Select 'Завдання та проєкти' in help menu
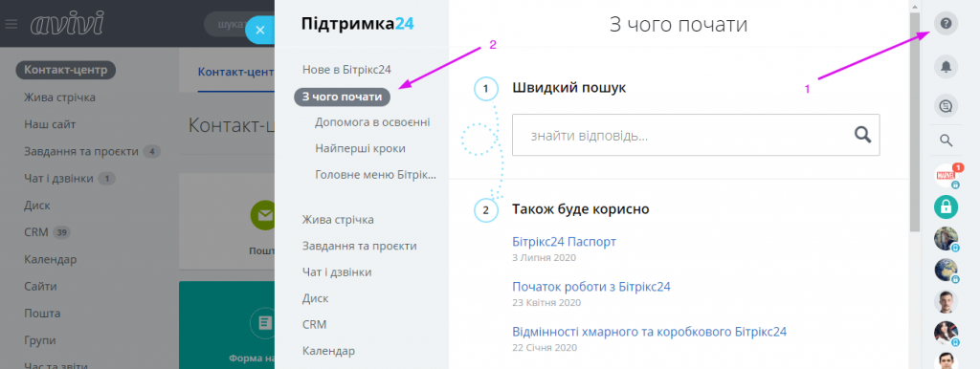 pyautogui.click(x=360, y=246)
